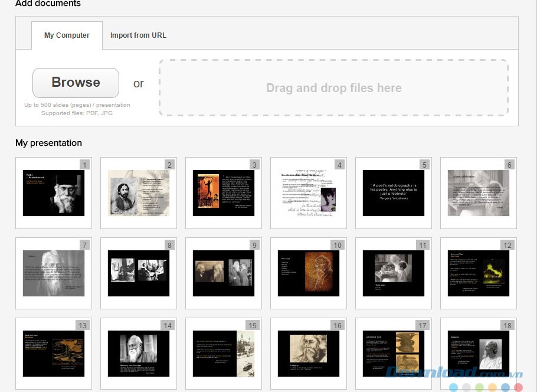
Task: Select slide 2 thumbnail
Action: [x=139, y=193]
